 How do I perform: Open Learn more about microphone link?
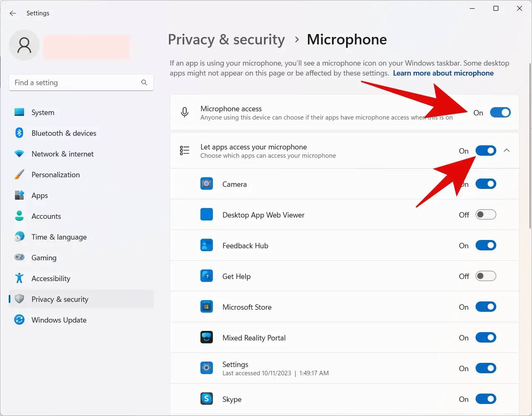tap(443, 73)
